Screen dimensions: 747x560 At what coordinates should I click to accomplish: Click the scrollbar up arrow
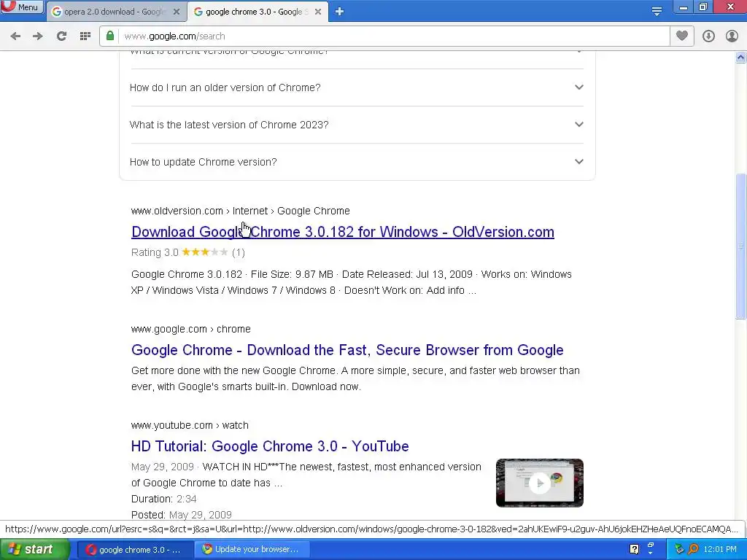tap(741, 58)
